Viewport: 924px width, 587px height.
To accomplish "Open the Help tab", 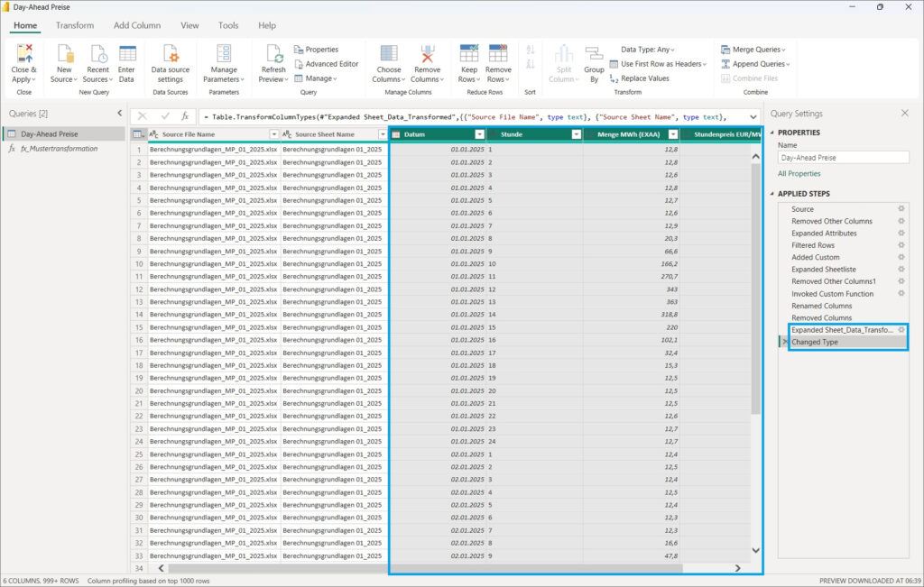I will [267, 25].
